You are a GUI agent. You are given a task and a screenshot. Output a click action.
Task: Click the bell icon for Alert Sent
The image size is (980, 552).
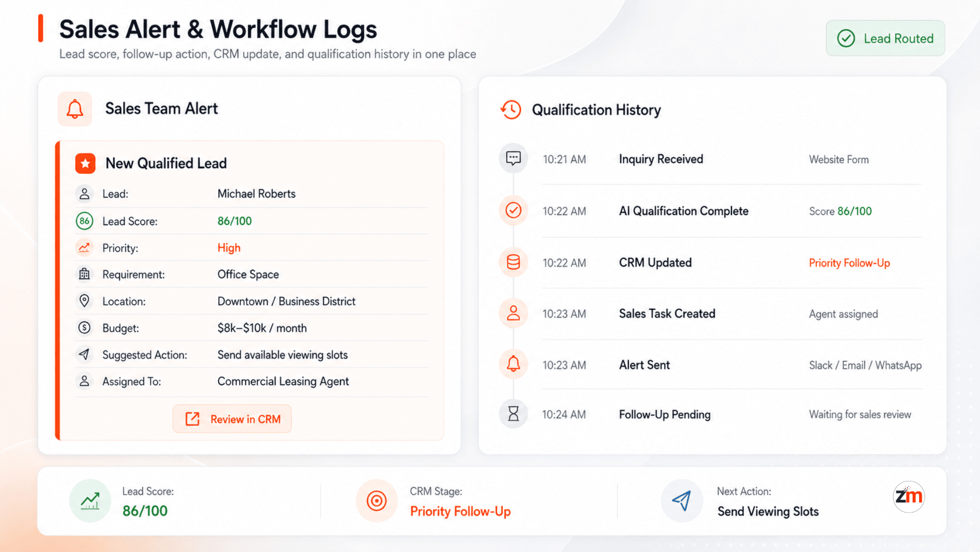pos(513,364)
